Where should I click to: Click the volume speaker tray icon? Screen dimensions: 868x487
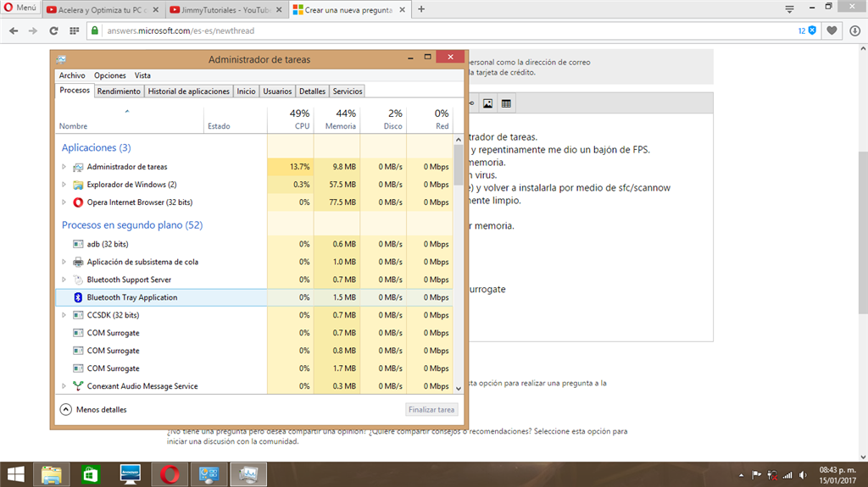coord(803,475)
